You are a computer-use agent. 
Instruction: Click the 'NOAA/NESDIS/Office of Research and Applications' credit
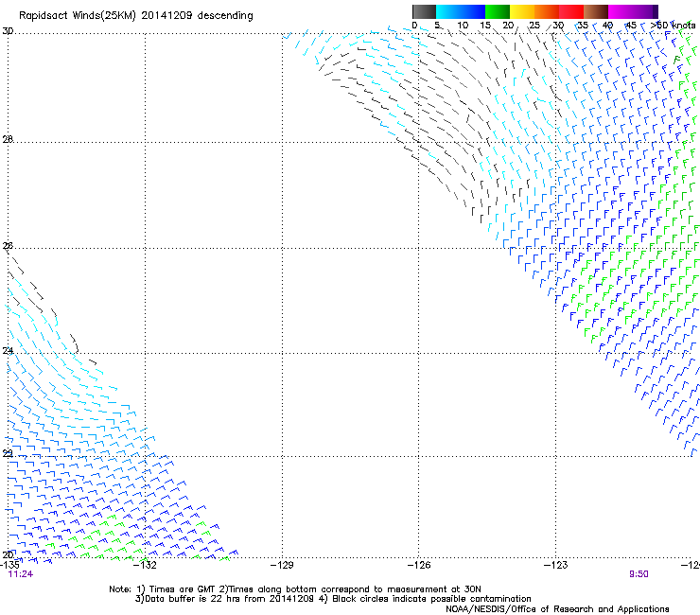[x=557, y=609]
